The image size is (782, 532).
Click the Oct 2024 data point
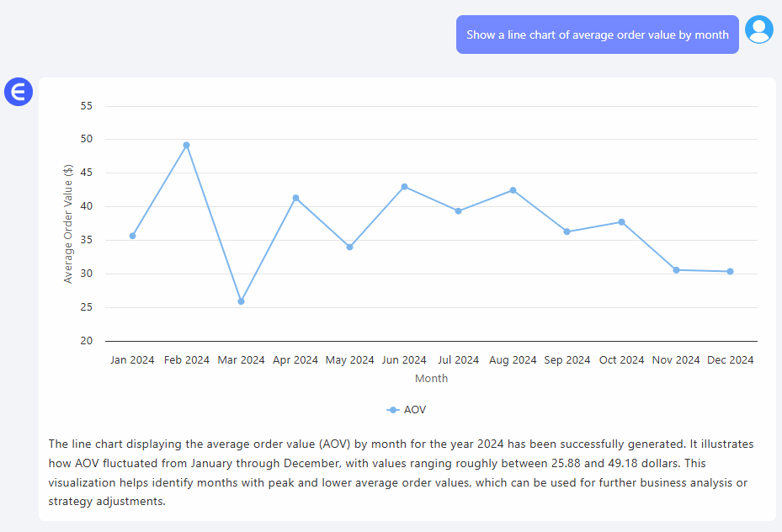[x=621, y=222]
